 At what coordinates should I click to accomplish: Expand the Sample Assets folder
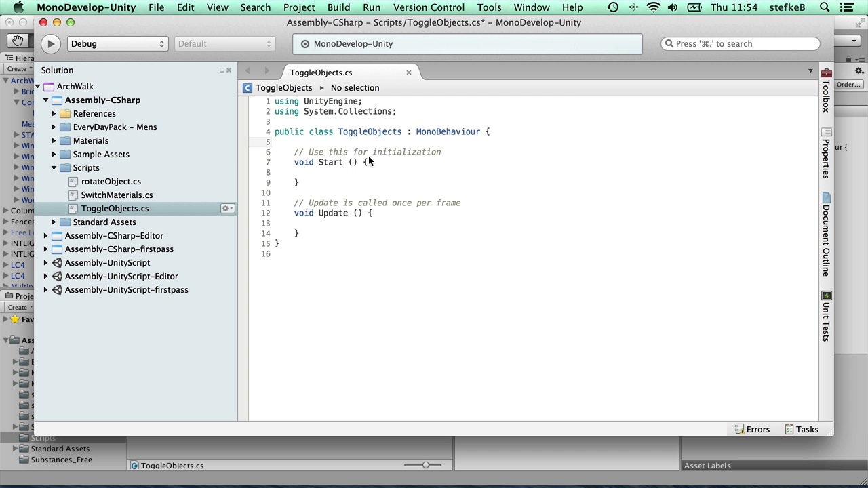(54, 155)
